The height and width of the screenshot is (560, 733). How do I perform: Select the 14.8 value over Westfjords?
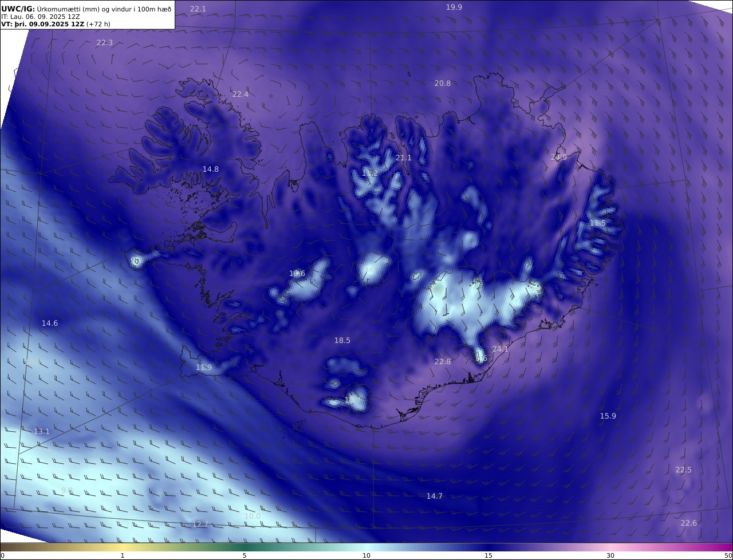(x=211, y=169)
